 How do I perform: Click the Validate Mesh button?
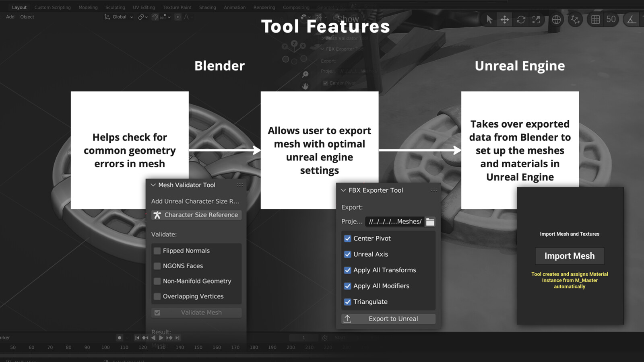[x=196, y=313]
